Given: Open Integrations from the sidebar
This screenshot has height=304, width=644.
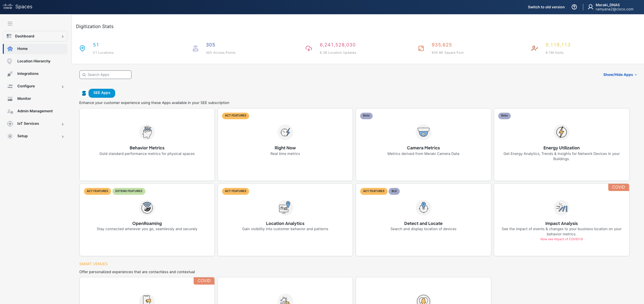Looking at the screenshot, I should (x=28, y=74).
